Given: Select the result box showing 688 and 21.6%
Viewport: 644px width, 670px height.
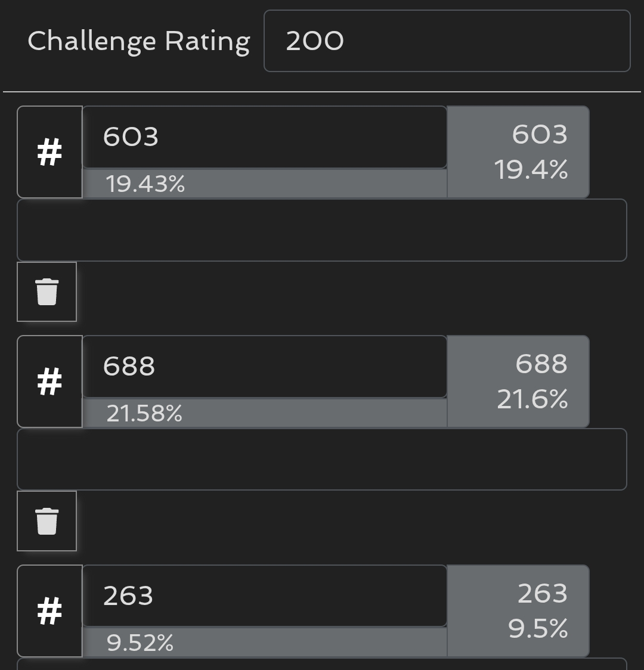Looking at the screenshot, I should [x=518, y=381].
